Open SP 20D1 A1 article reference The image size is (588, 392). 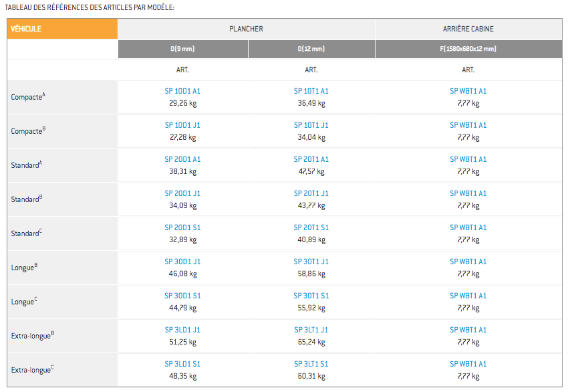[x=182, y=159]
